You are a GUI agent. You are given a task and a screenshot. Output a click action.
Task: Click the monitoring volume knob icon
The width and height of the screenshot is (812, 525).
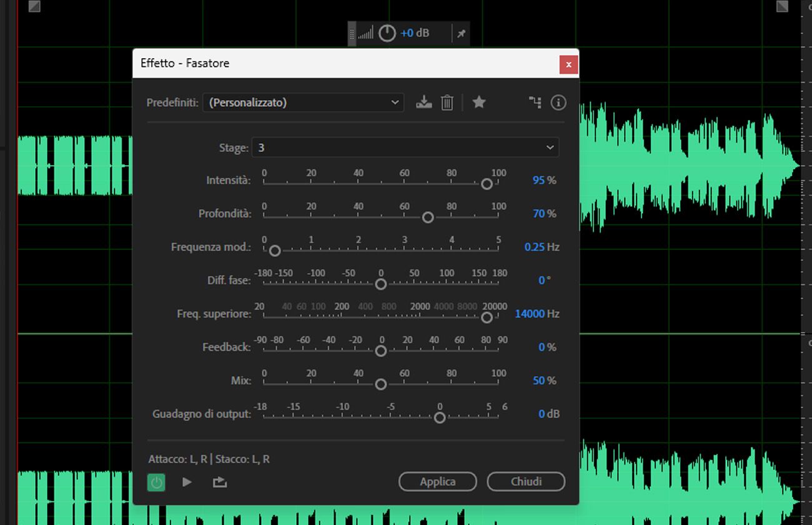(387, 32)
